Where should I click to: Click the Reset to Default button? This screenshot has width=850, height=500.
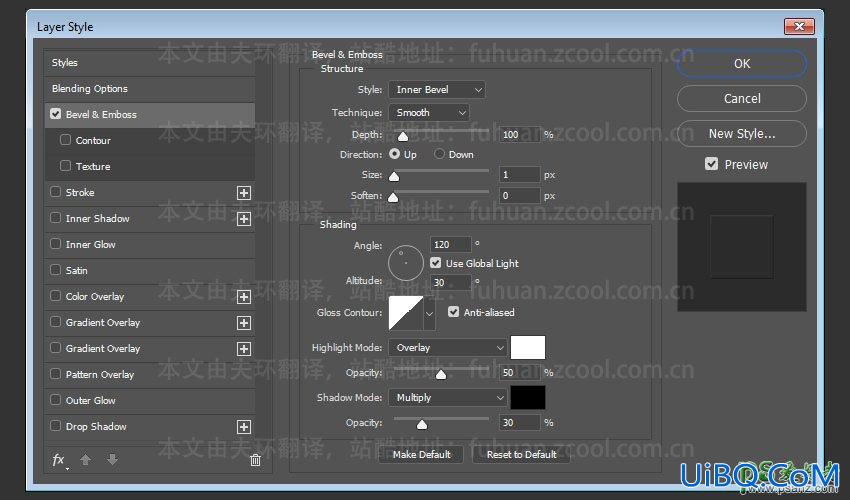click(x=521, y=454)
